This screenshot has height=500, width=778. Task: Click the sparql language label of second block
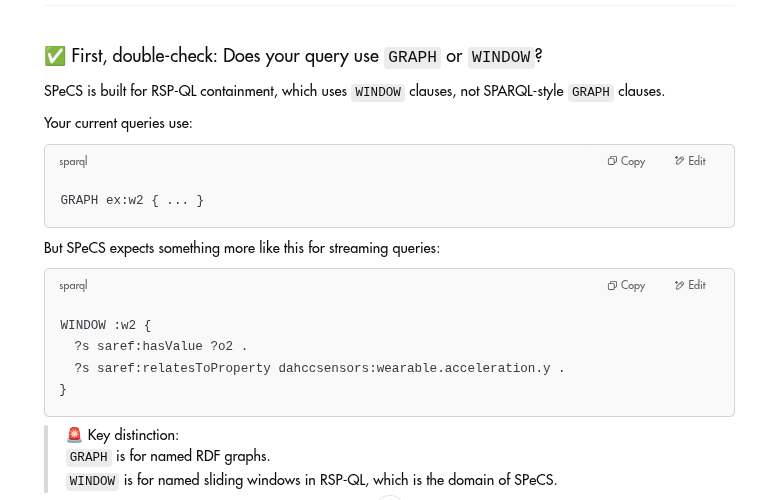point(73,286)
